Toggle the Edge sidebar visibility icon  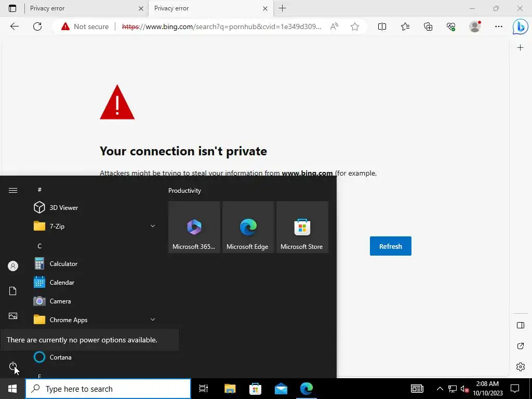[521, 325]
